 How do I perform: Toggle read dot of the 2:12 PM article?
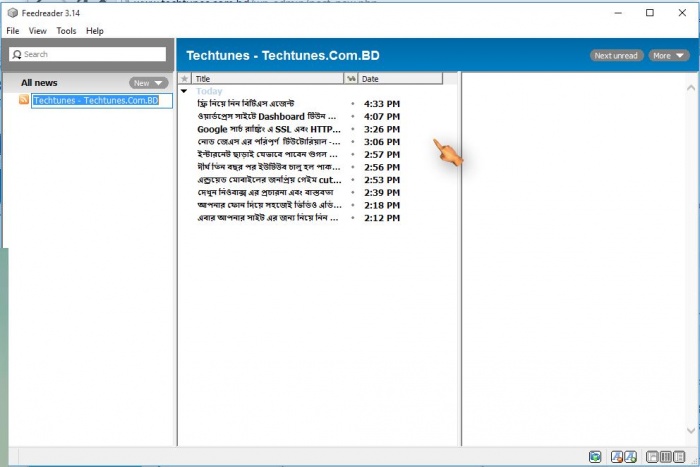point(353,218)
